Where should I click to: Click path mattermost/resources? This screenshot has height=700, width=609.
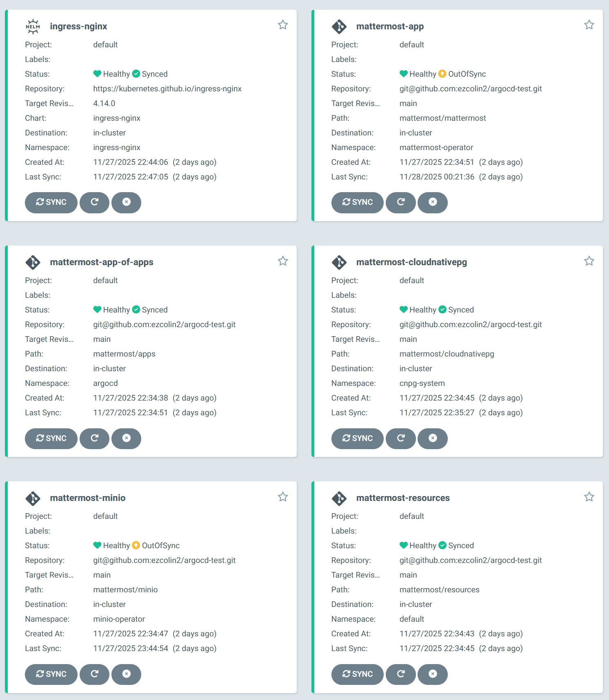439,590
